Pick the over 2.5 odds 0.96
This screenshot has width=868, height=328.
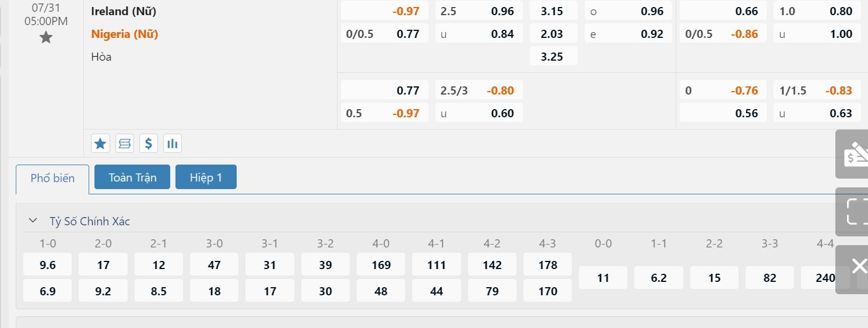coord(478,11)
